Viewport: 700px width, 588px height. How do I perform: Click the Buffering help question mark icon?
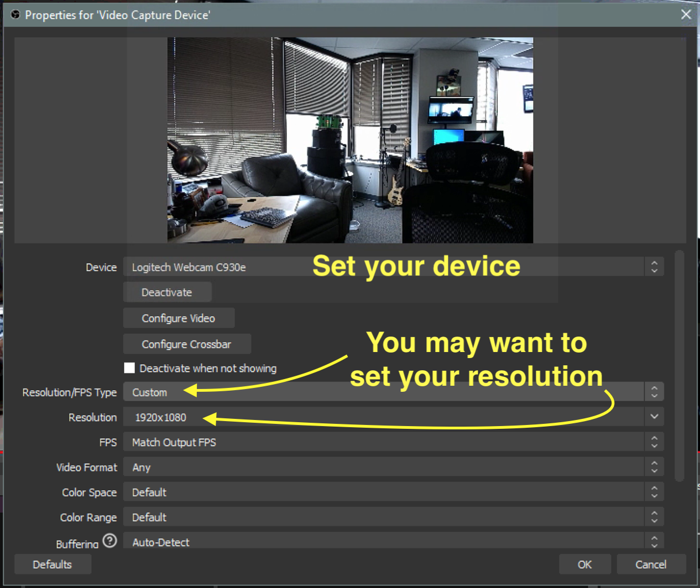(110, 540)
